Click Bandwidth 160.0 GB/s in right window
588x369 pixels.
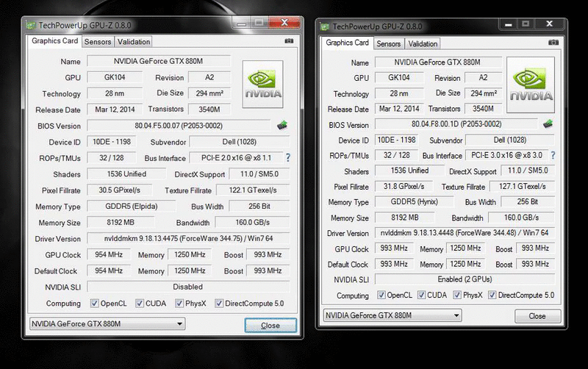point(522,218)
